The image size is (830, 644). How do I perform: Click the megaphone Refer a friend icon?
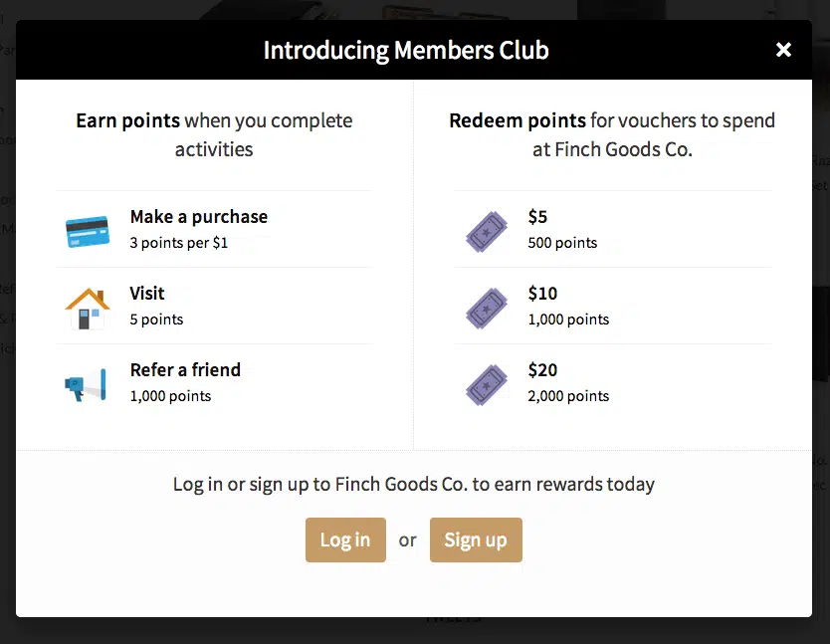coord(87,384)
